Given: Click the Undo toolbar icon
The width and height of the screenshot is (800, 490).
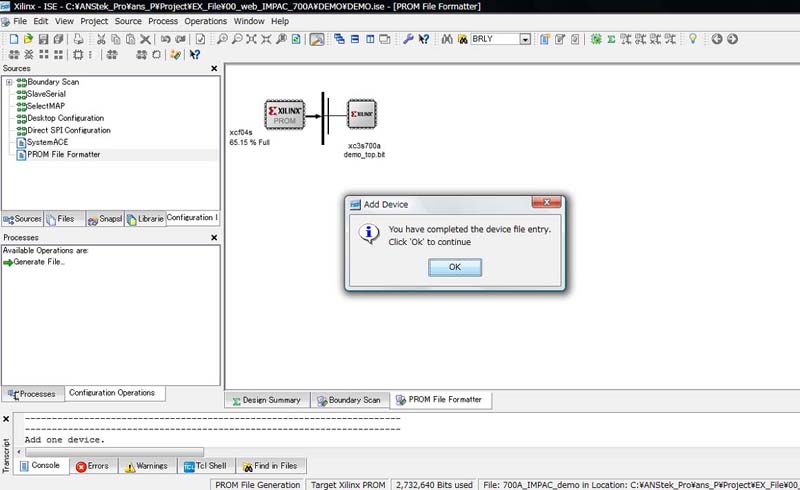Looking at the screenshot, I should 165,39.
